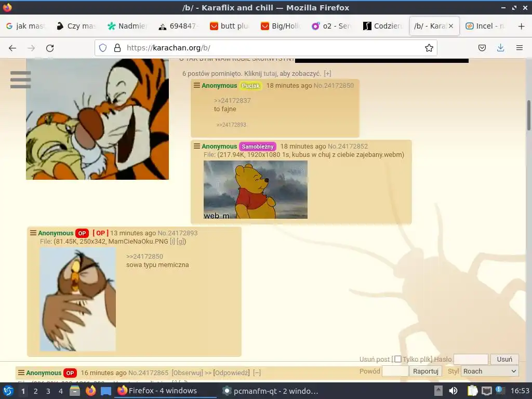Click into the Hasło password field
Screen dimensions: 532x399
point(471,359)
